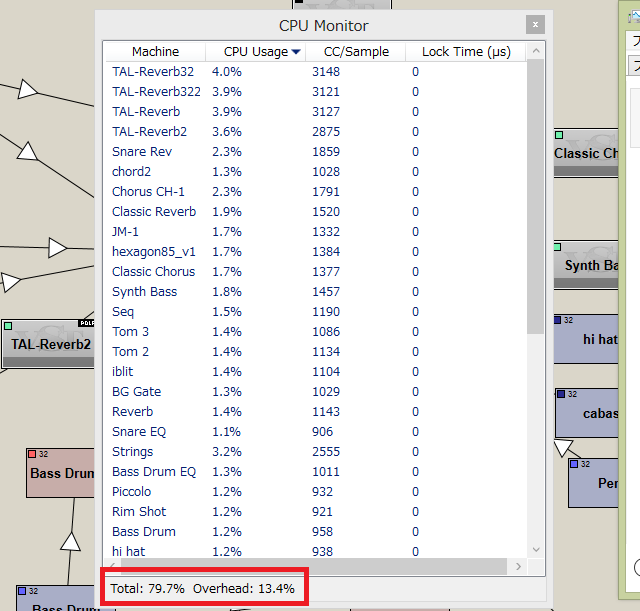Click the horizontal scrollbar right arrow
Viewport: 640px width, 611px height.
[x=518, y=567]
